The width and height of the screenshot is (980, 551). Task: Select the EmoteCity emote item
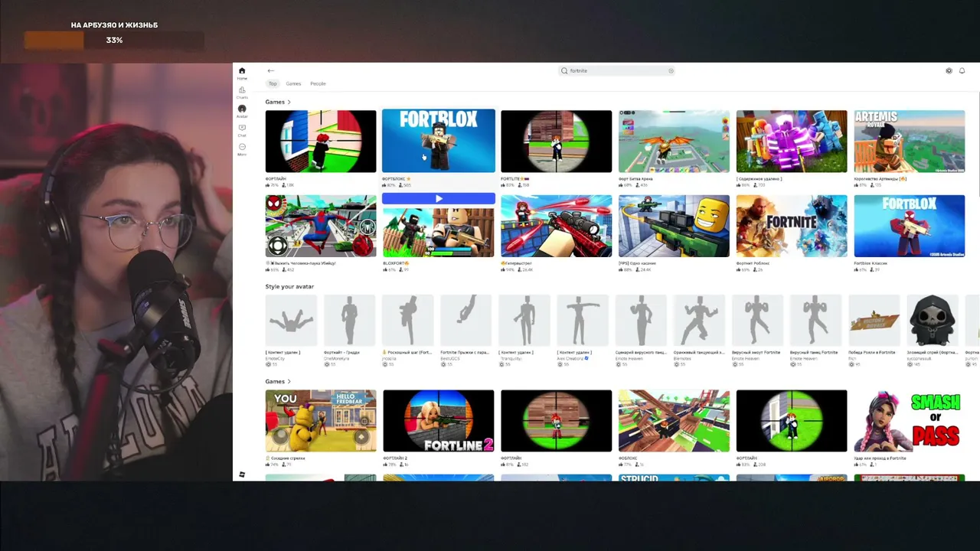pos(292,321)
